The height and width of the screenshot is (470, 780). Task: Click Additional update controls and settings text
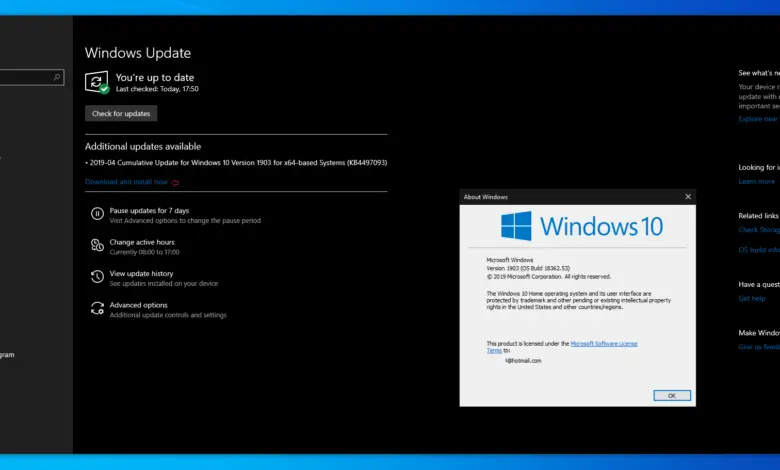[x=168, y=315]
